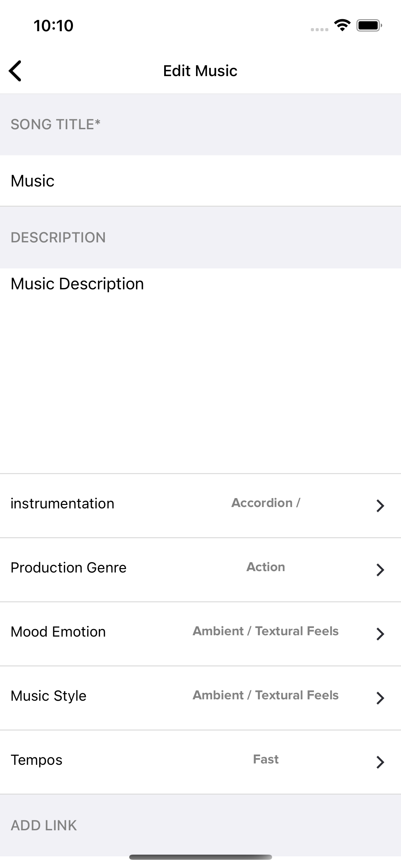Expand Music Style using its chevron
Viewport: 401px width, 868px height.
point(380,698)
